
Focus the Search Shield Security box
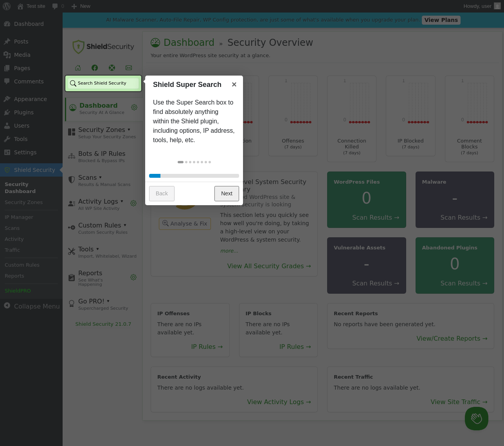tap(103, 83)
